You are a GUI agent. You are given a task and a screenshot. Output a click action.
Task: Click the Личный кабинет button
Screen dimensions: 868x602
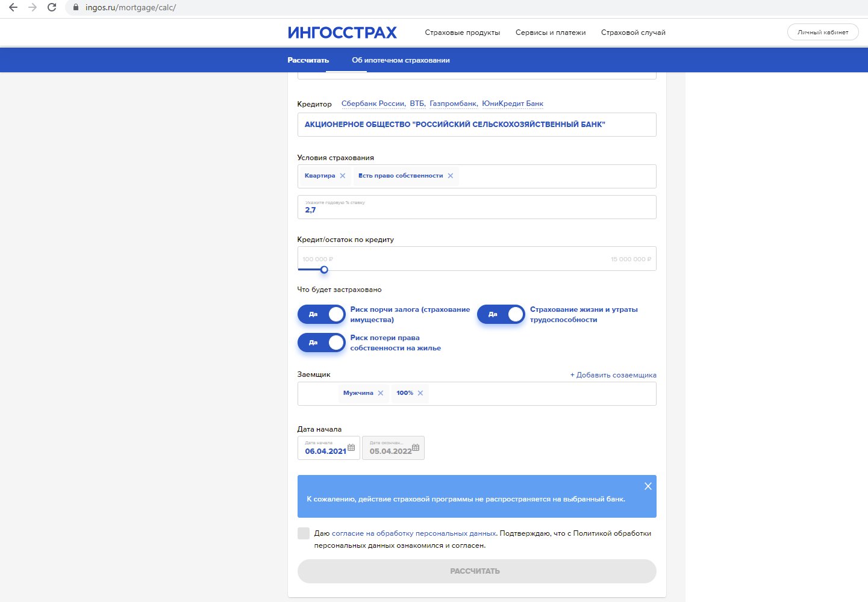click(823, 33)
